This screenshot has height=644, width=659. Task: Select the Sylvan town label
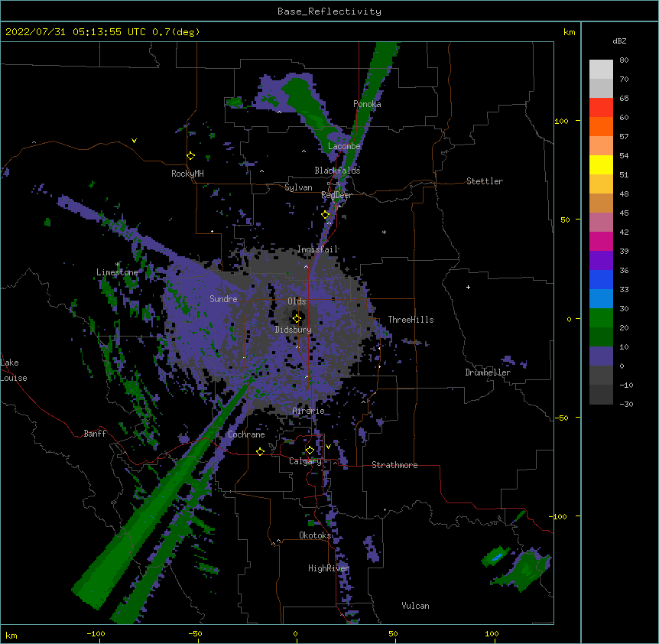click(298, 187)
